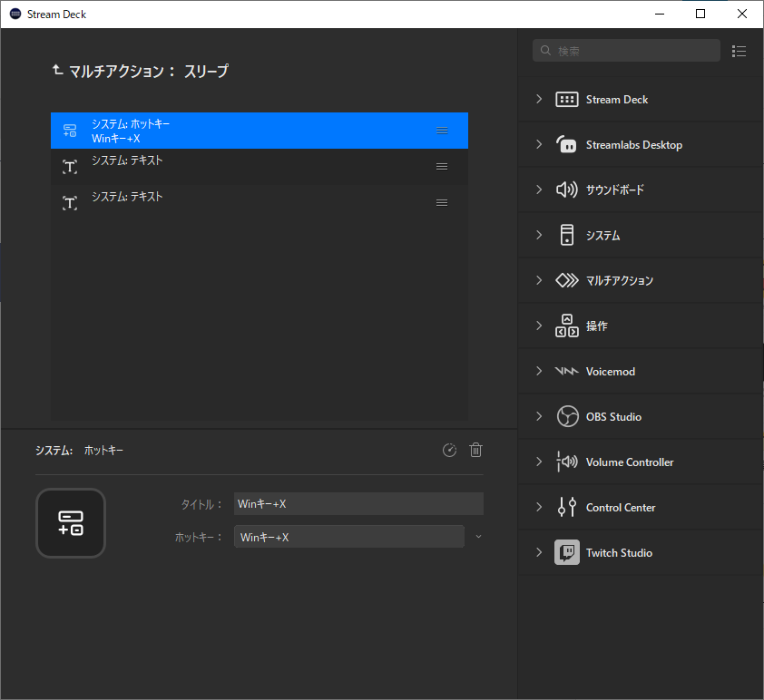The image size is (764, 700).
Task: Click the large hotkey key image preview
Action: click(71, 523)
